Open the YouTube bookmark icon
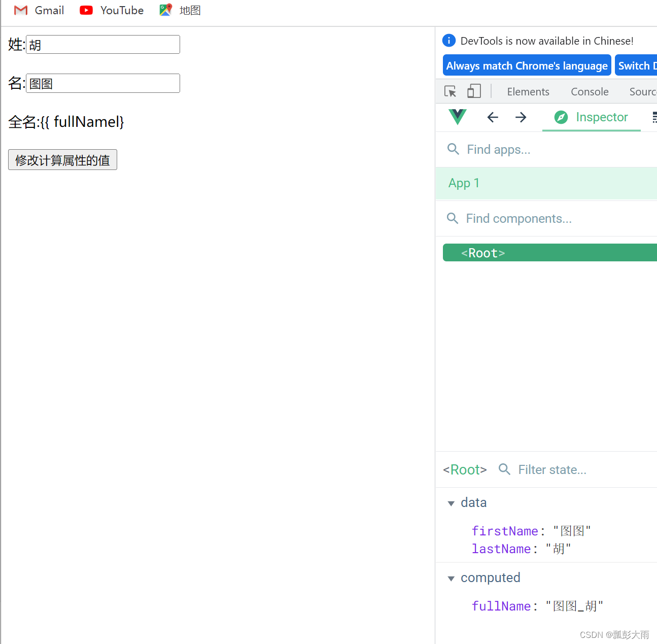The image size is (657, 644). tap(86, 10)
